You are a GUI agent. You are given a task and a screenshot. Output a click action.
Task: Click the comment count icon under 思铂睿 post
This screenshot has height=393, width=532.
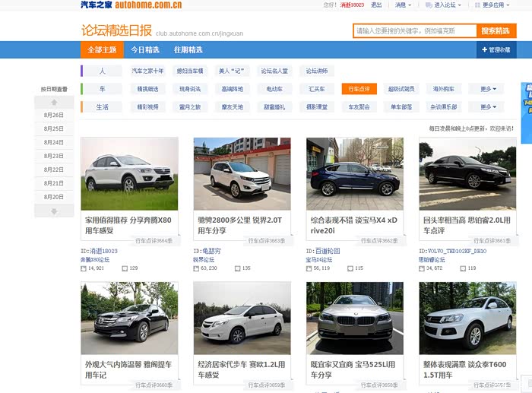point(463,268)
